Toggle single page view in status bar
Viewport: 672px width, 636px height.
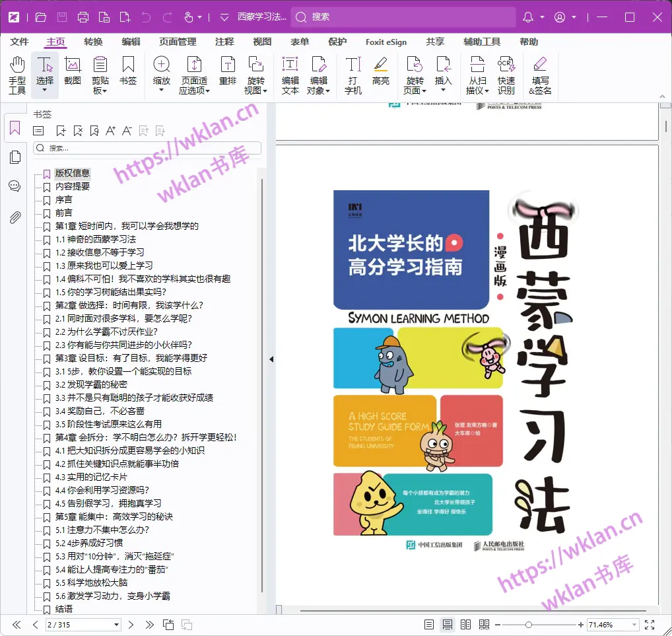click(428, 624)
